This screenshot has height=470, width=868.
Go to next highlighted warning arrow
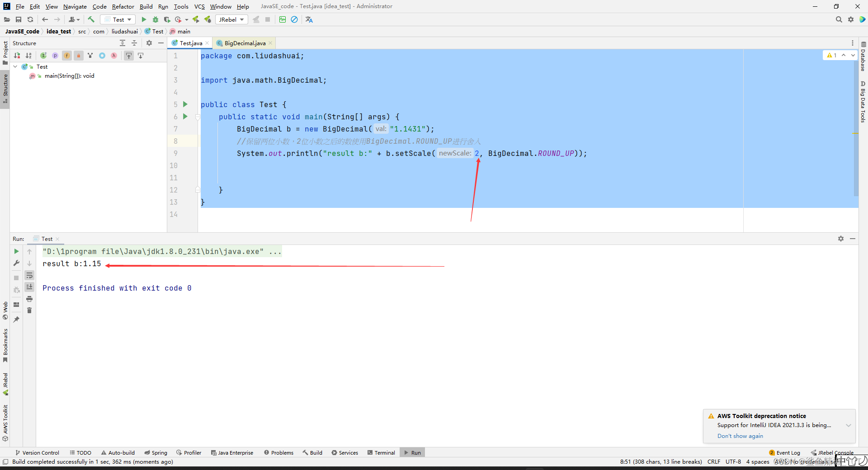click(853, 55)
